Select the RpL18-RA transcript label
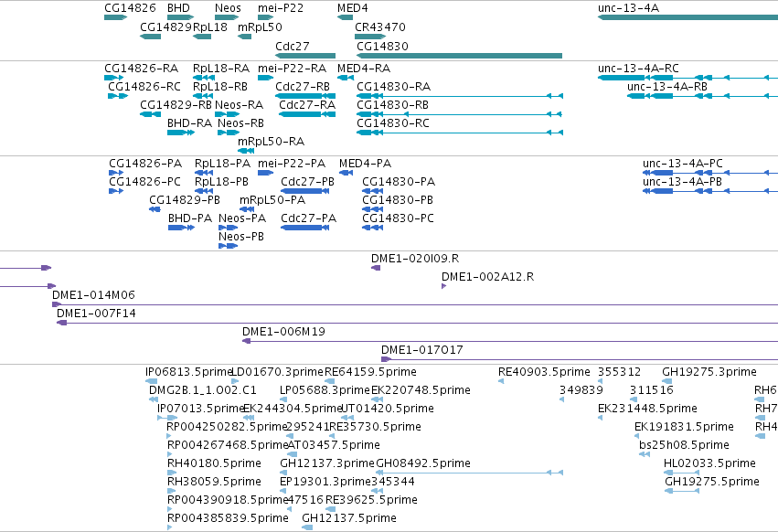Screen dimensions: 778x532 coord(221,68)
